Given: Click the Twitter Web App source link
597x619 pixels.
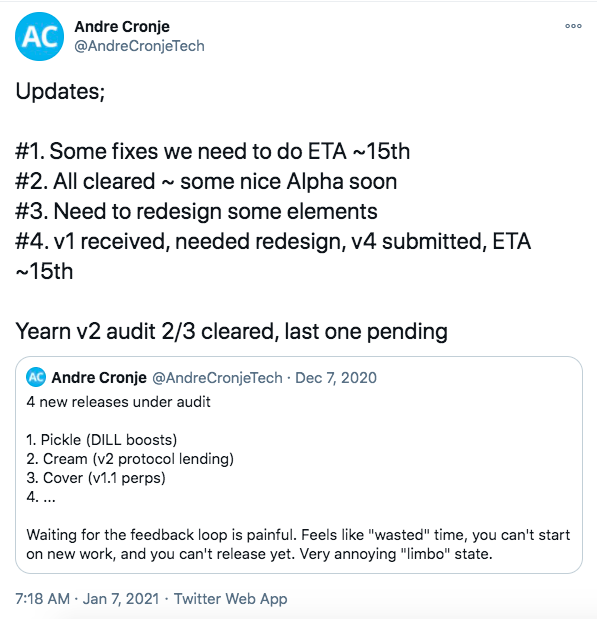Looking at the screenshot, I should (231, 599).
